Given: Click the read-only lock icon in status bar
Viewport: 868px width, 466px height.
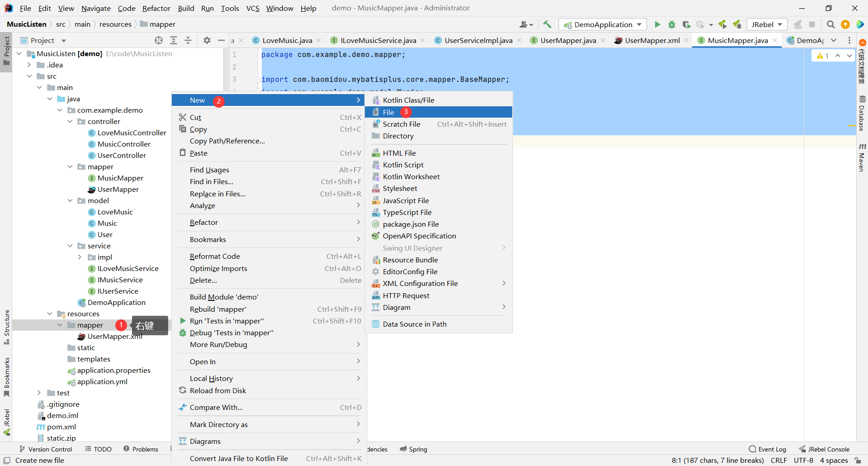Looking at the screenshot, I should pos(858,460).
